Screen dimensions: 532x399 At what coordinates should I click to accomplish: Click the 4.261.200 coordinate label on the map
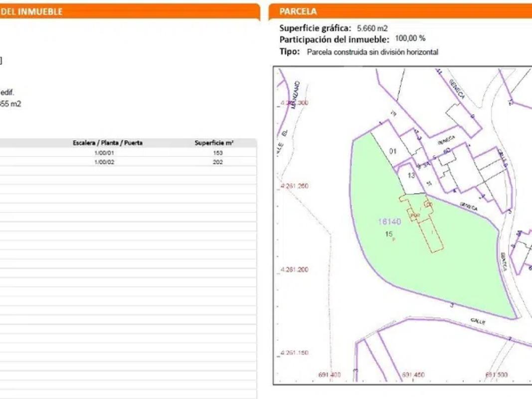pyautogui.click(x=295, y=269)
